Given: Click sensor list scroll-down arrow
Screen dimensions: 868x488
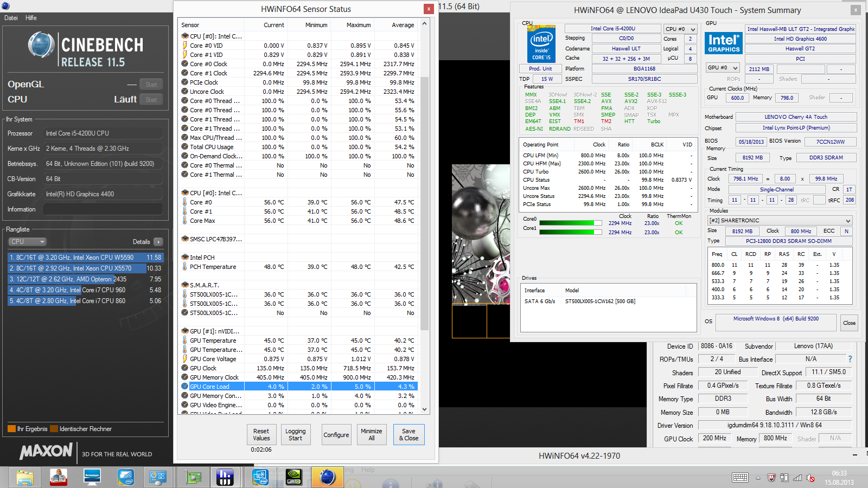Looking at the screenshot, I should [424, 409].
